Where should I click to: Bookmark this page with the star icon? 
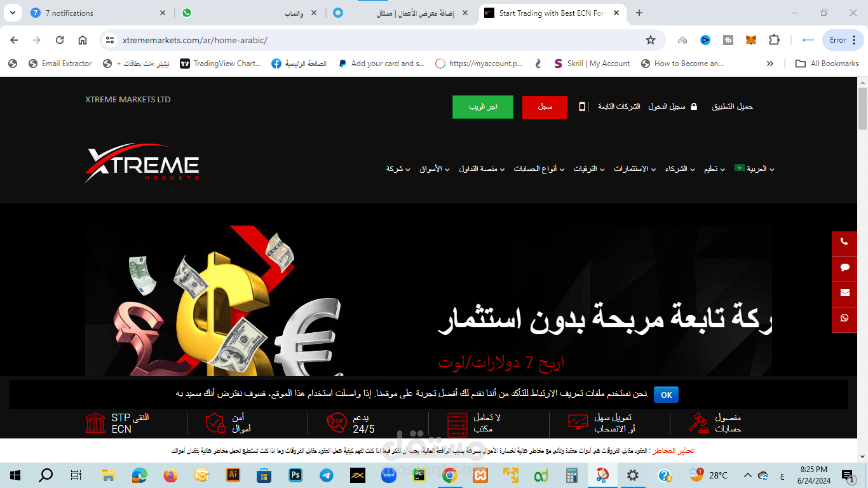click(x=650, y=40)
